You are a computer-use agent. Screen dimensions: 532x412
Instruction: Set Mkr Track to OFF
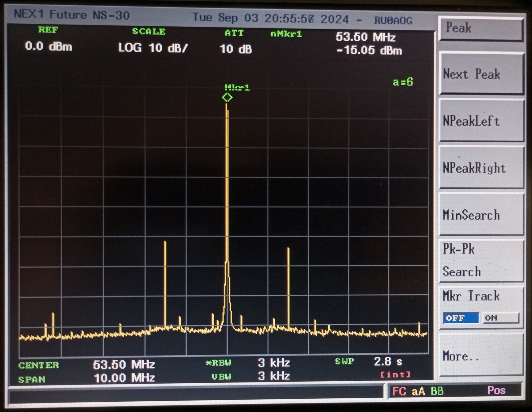tap(460, 318)
